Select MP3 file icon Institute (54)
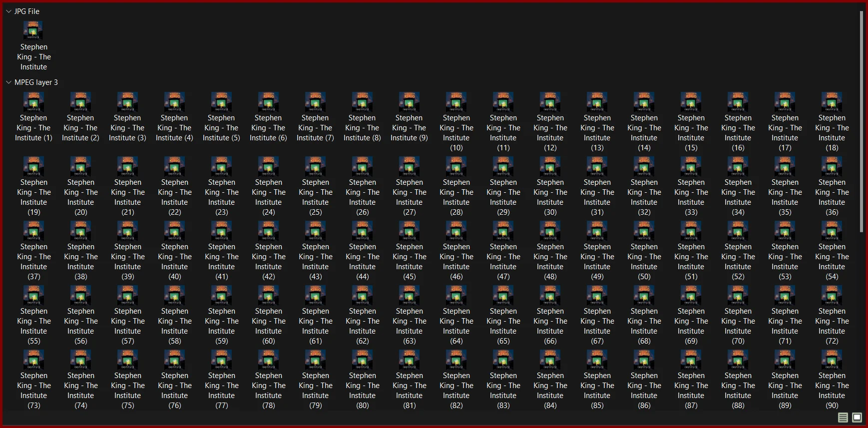The height and width of the screenshot is (428, 868). [832, 230]
